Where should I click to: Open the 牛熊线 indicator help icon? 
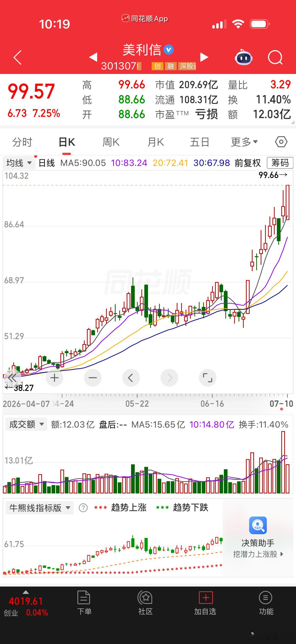[83, 508]
